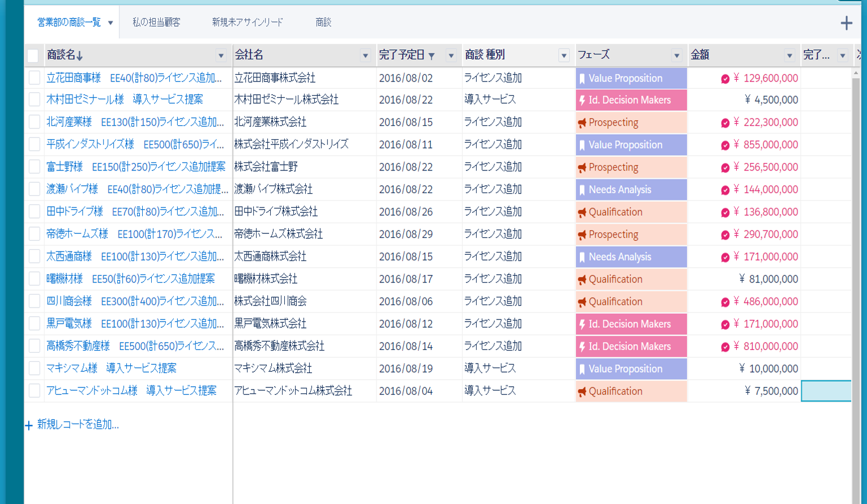
Task: Check the row checkbox for 富士野様's opportunity
Action: (x=33, y=167)
